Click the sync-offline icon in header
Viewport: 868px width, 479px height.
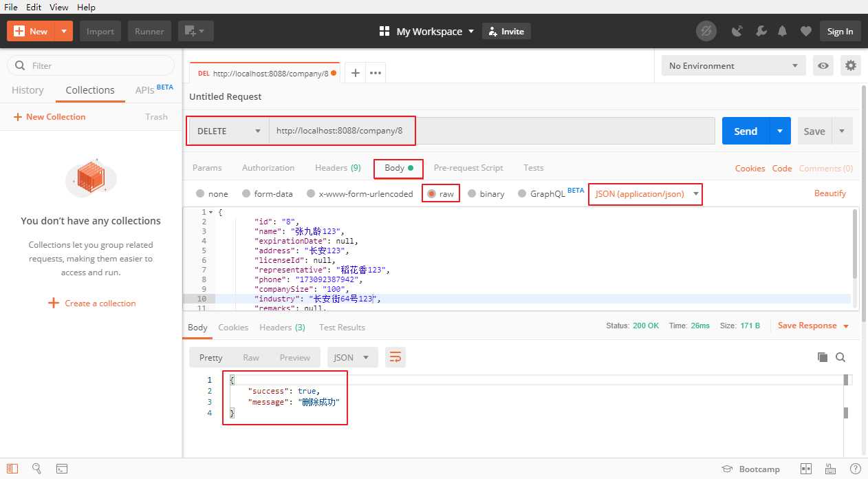[x=706, y=31]
